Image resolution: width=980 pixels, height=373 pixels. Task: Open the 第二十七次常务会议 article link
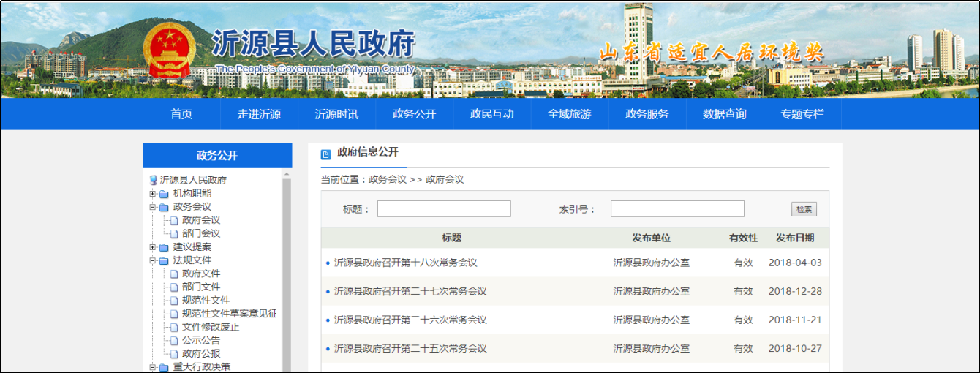pyautogui.click(x=410, y=291)
